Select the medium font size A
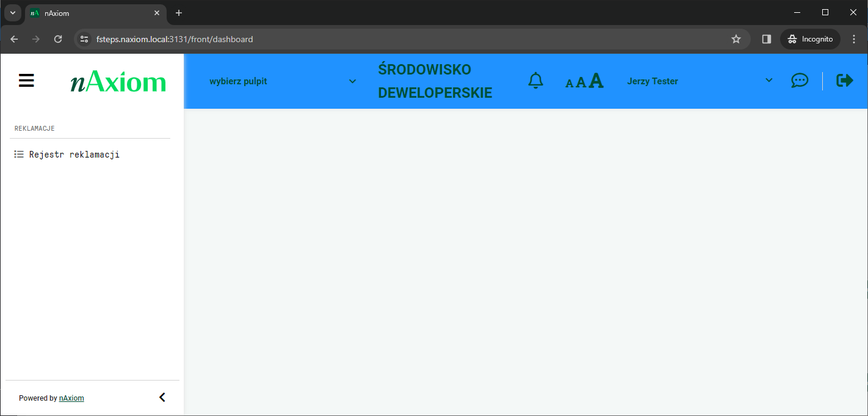 click(x=581, y=82)
